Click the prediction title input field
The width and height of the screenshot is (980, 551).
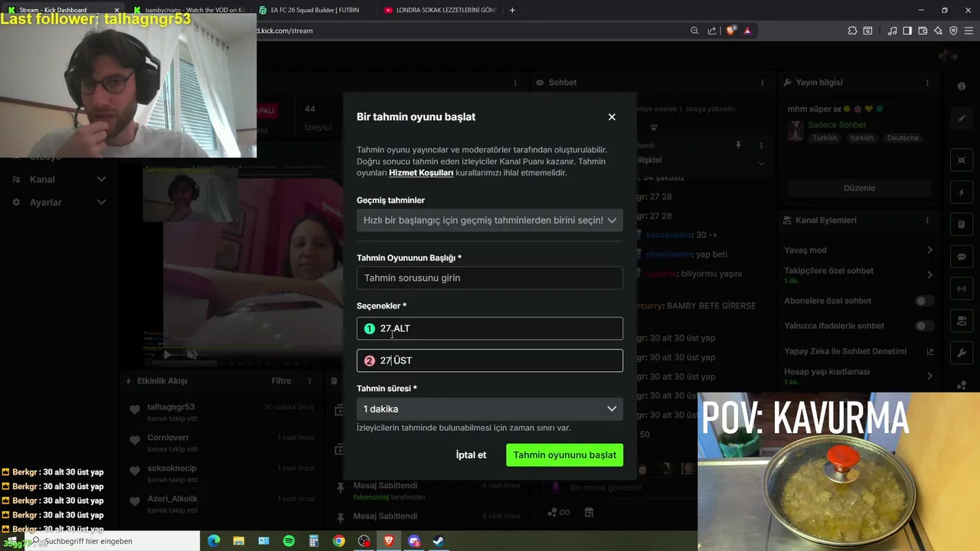(490, 278)
